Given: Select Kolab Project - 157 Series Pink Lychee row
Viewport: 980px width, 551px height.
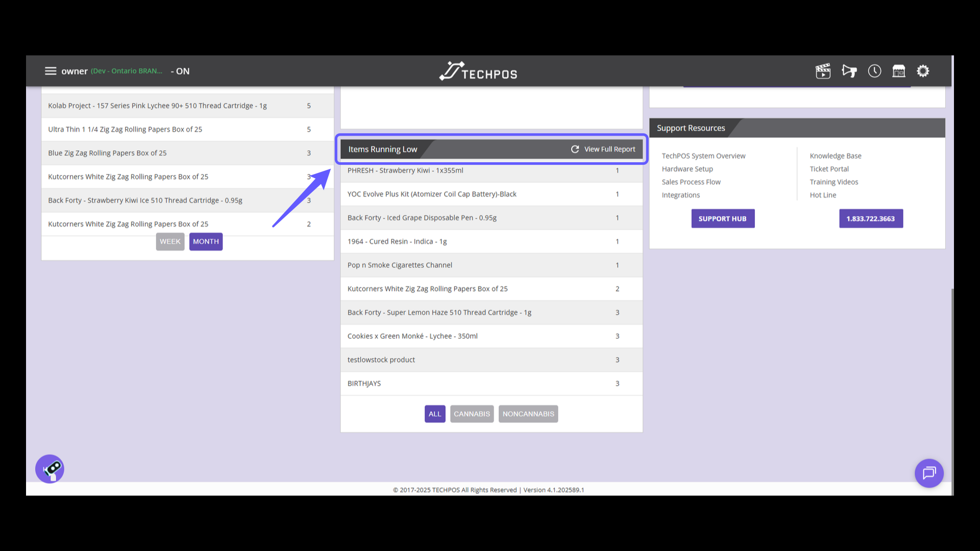Looking at the screenshot, I should 187,106.
